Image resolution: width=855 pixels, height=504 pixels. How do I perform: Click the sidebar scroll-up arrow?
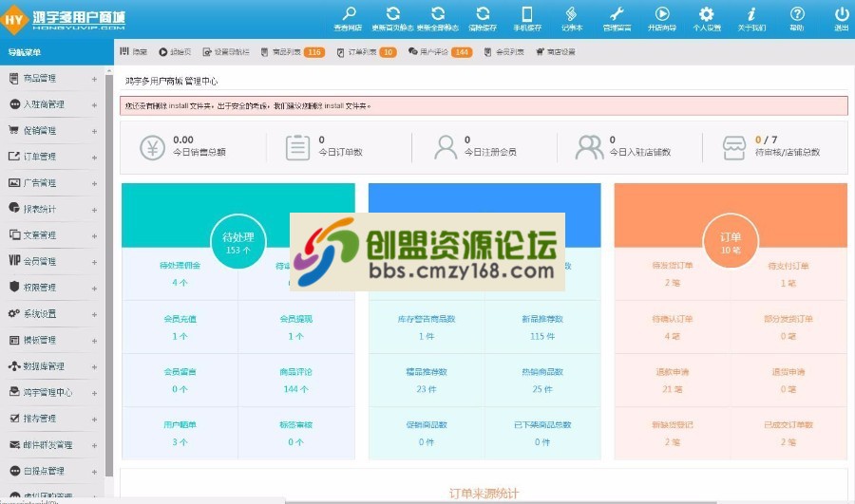click(x=109, y=71)
